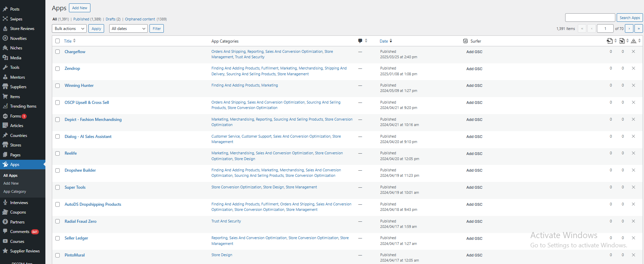The height and width of the screenshot is (264, 644).
Task: Open Trending Items chart icon
Action: [x=5, y=106]
